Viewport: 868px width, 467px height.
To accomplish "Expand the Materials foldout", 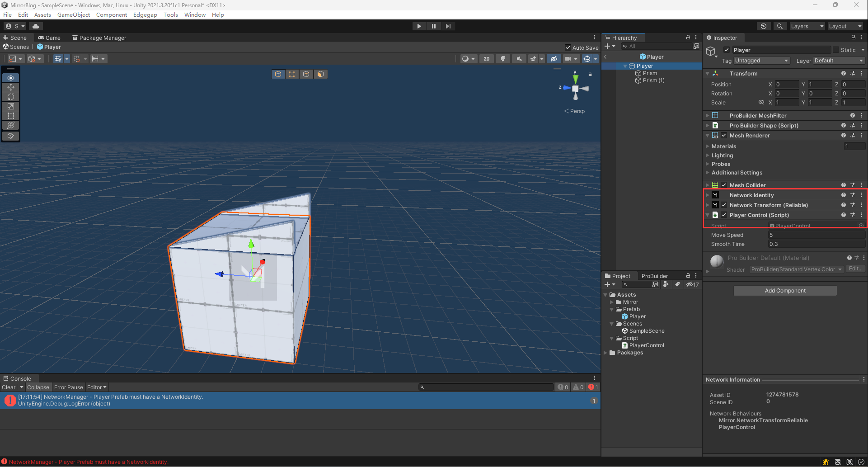I will [708, 146].
